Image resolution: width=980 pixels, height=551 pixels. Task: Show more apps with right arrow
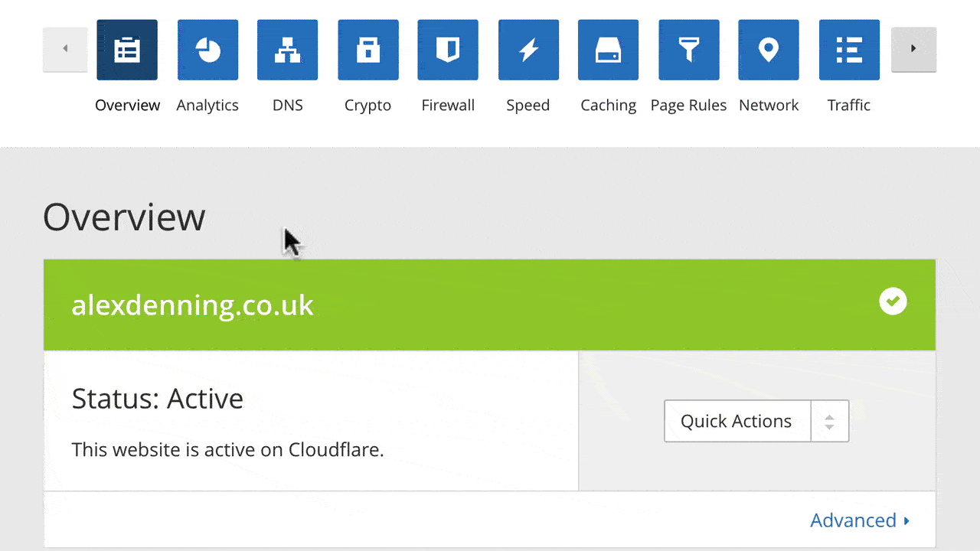[913, 49]
